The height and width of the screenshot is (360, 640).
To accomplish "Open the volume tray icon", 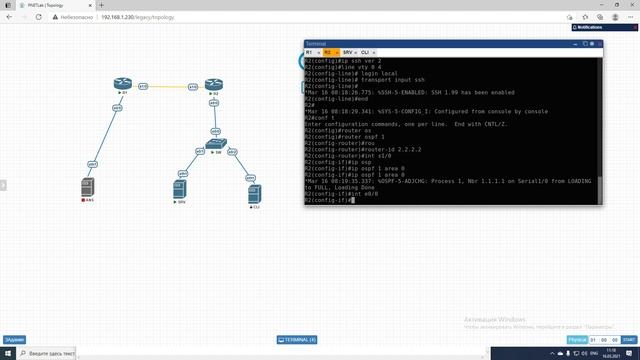I will 584,353.
